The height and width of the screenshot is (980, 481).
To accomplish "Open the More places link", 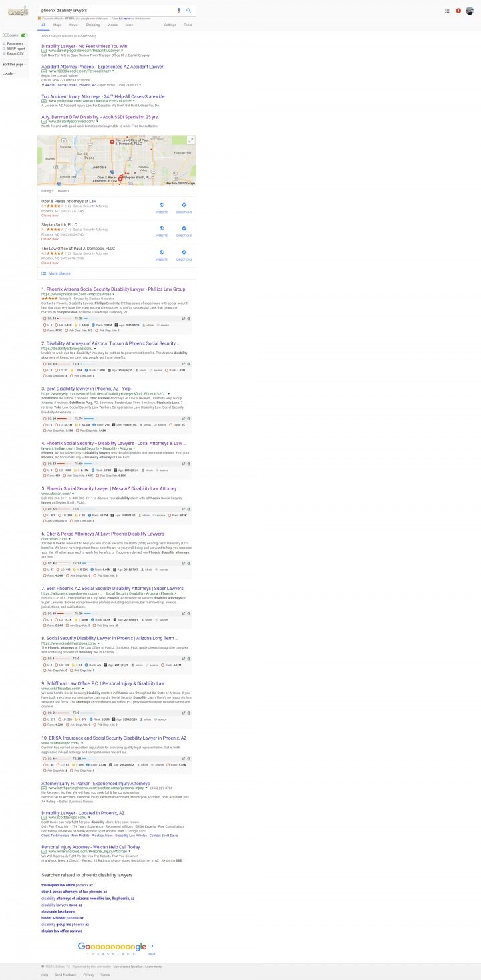I will tap(59, 273).
